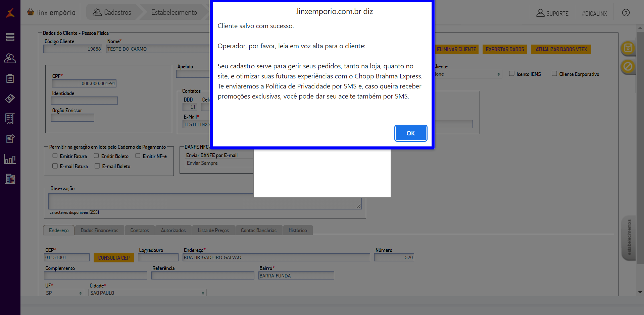This screenshot has height=315, width=644.
Task: Click the Número field showing 520
Action: pos(394,257)
